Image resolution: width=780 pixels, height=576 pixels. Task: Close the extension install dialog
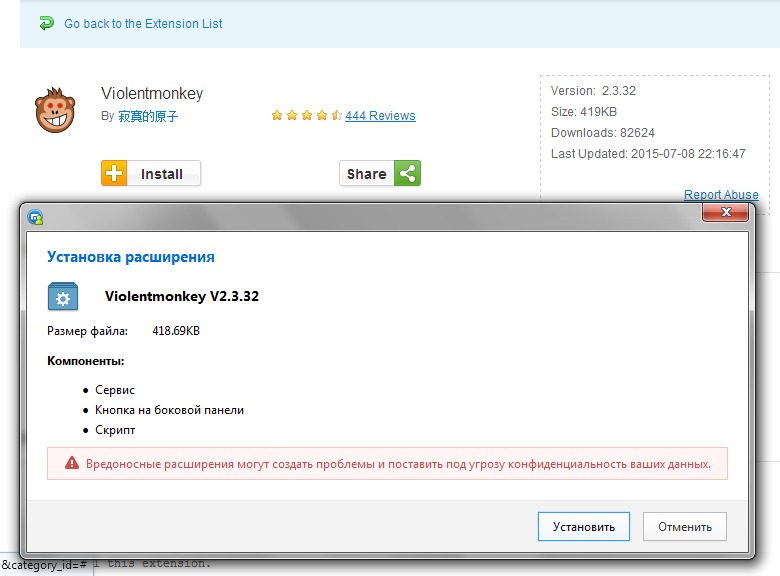(x=725, y=212)
